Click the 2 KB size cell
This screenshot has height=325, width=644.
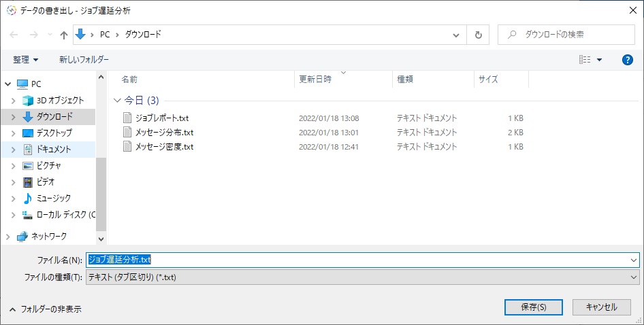coord(515,133)
